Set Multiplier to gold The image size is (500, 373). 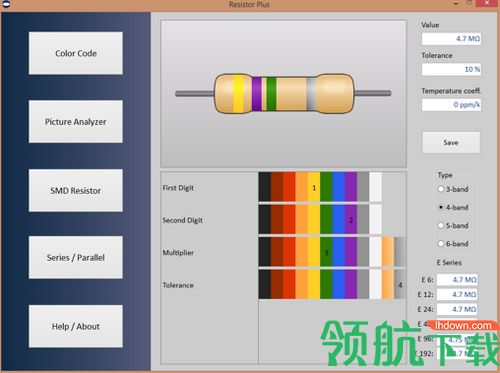click(x=388, y=252)
